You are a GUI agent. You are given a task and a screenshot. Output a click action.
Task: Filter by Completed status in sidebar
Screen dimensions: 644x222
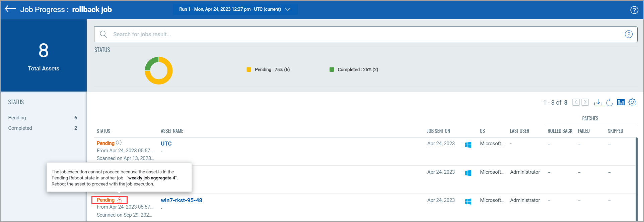pyautogui.click(x=20, y=128)
